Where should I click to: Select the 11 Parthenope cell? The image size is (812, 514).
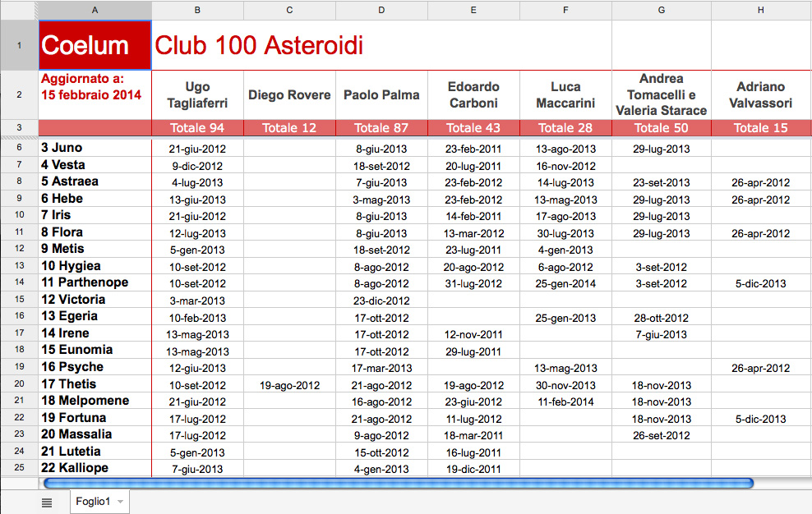point(95,282)
